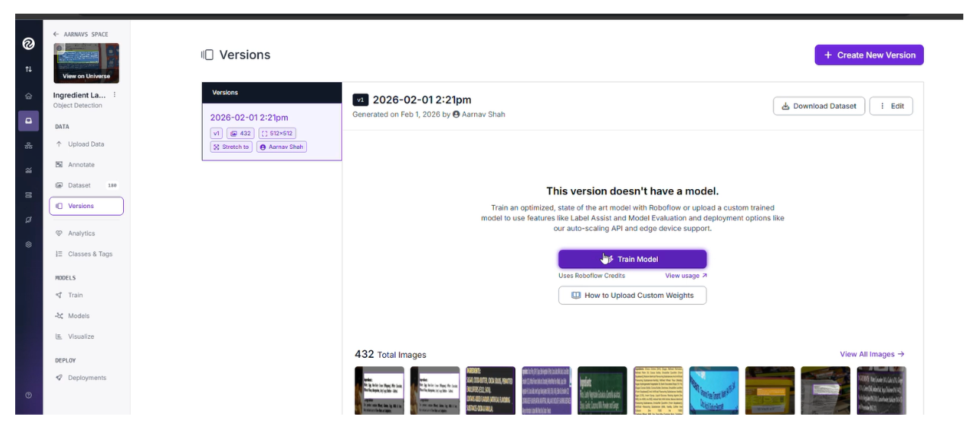Open the first dataset image thumbnail
This screenshot has height=433, width=980.
[x=379, y=390]
